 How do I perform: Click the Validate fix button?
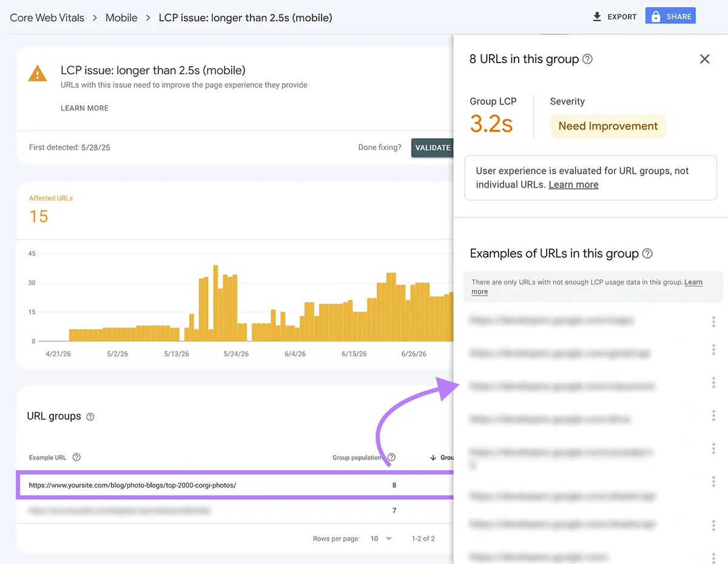pos(433,148)
